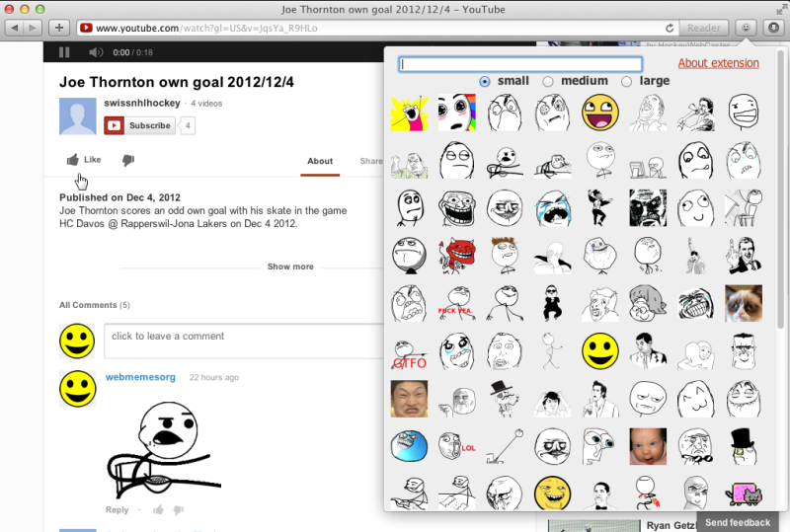Reply to the webmemesorg comment
The width and height of the screenshot is (790, 532).
tap(117, 510)
